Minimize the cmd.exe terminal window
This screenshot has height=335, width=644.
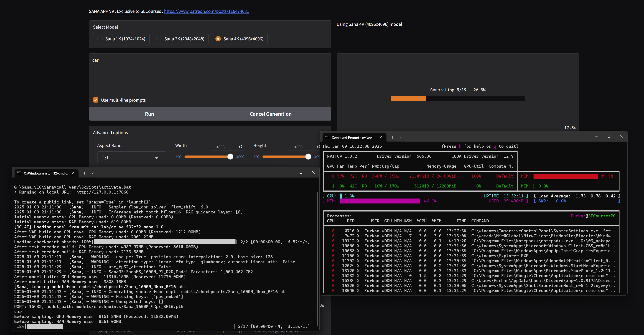288,172
